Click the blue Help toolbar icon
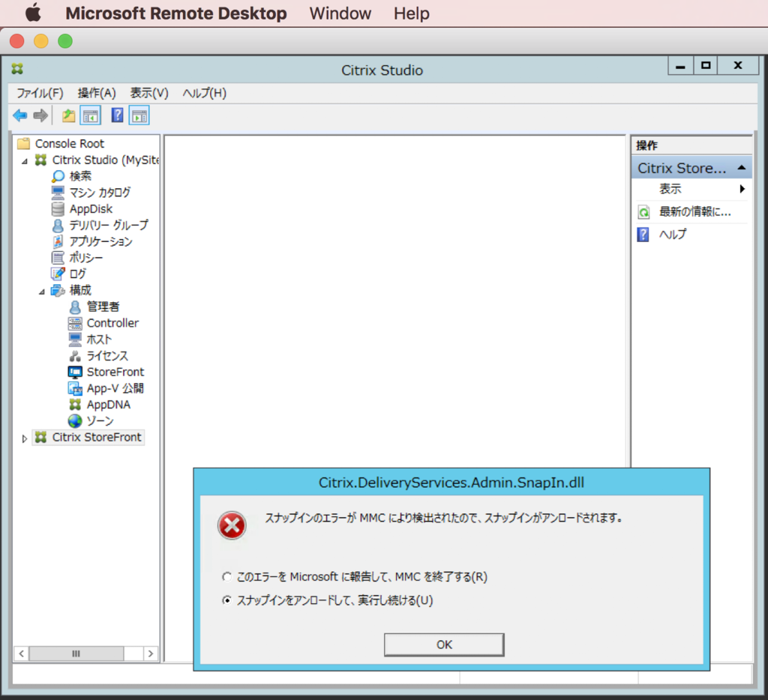The width and height of the screenshot is (768, 700). (118, 115)
